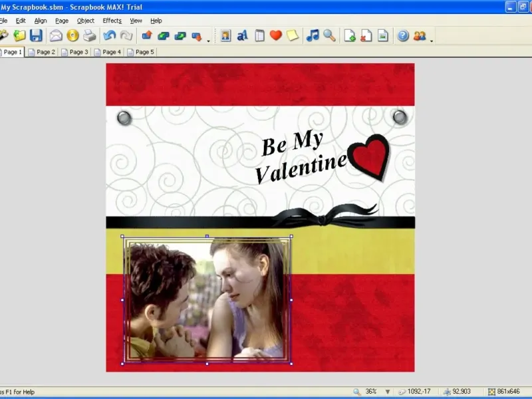Delete page using red X page icon
532x399 pixels.
coord(366,35)
